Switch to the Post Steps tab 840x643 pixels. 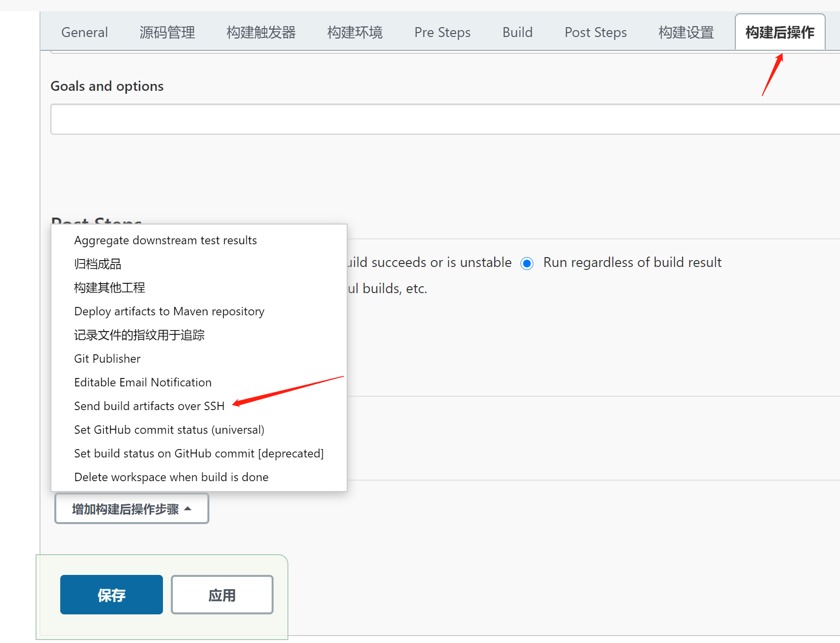596,33
